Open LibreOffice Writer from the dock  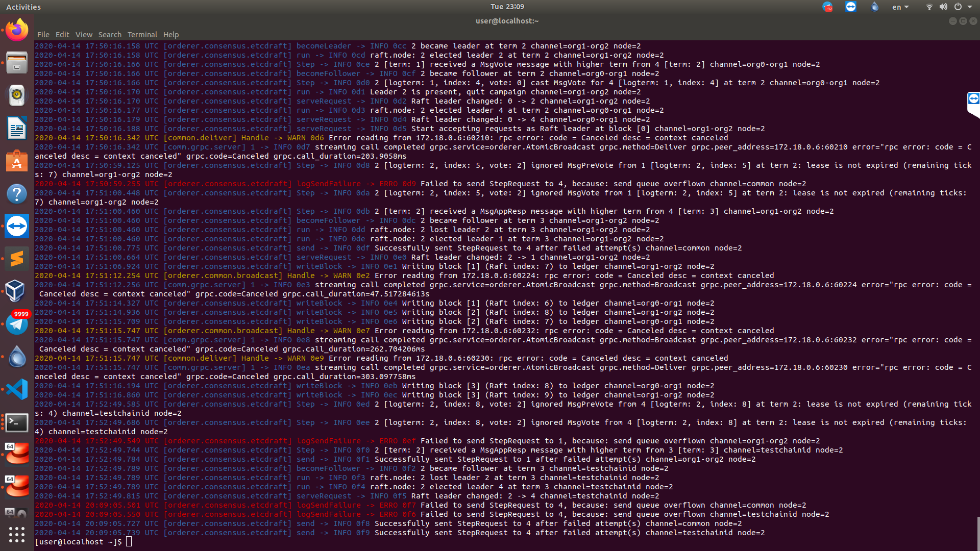click(17, 128)
